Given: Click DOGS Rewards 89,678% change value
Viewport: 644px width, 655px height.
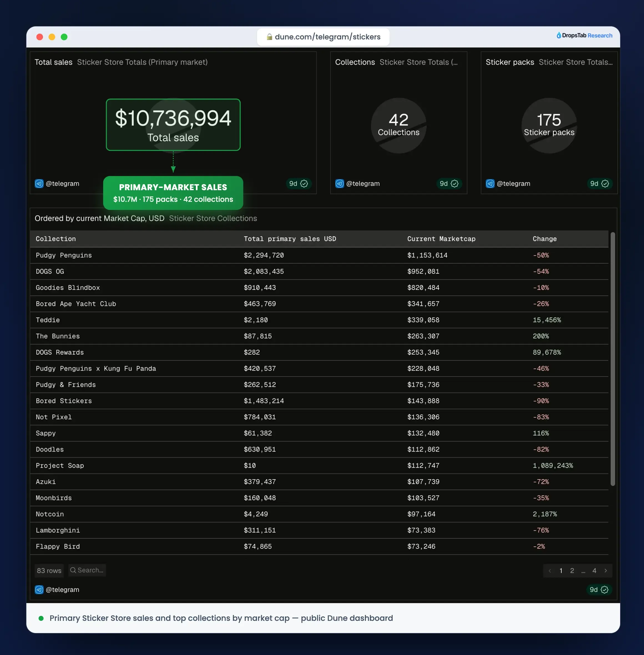Looking at the screenshot, I should tap(547, 352).
